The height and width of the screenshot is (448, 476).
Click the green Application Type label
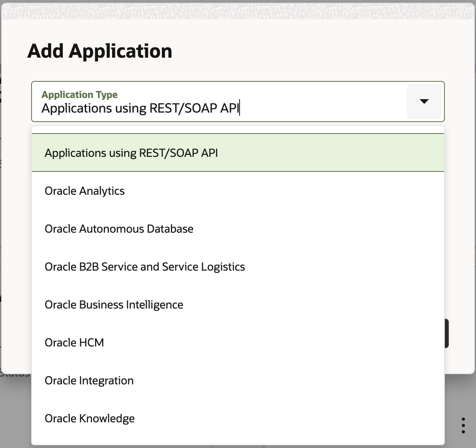tap(79, 94)
